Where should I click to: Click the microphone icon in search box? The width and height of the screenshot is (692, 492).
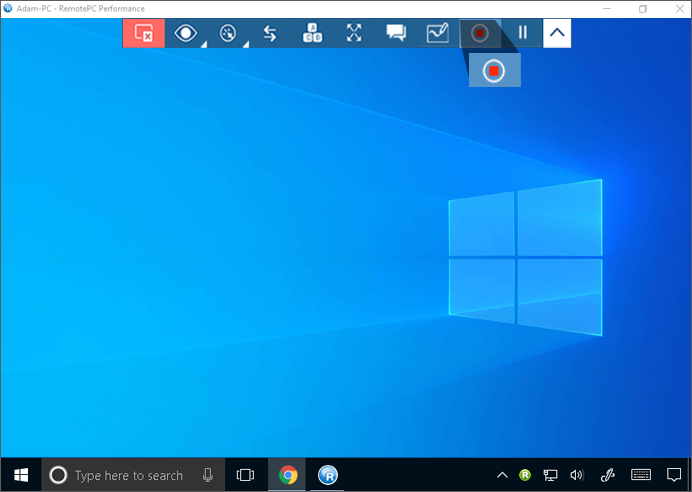click(208, 475)
